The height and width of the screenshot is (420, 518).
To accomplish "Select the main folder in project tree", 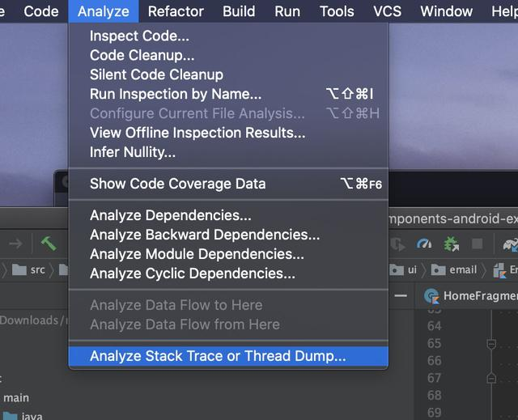I will pyautogui.click(x=16, y=397).
